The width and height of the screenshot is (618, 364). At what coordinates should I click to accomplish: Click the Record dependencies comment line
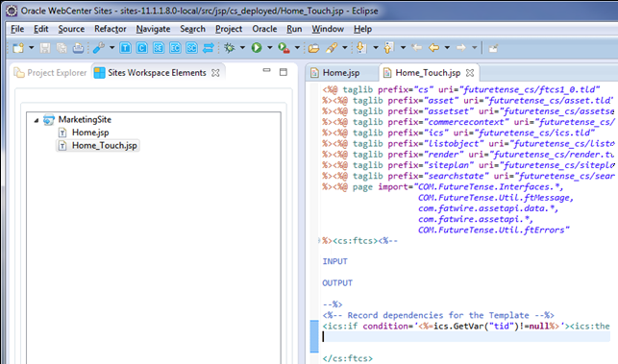[438, 315]
